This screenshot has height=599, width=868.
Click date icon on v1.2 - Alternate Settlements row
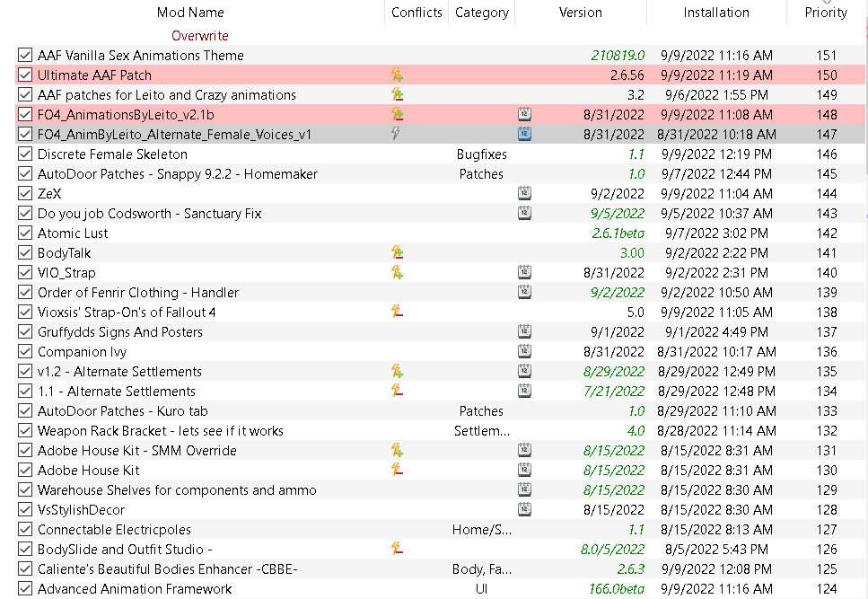[524, 371]
